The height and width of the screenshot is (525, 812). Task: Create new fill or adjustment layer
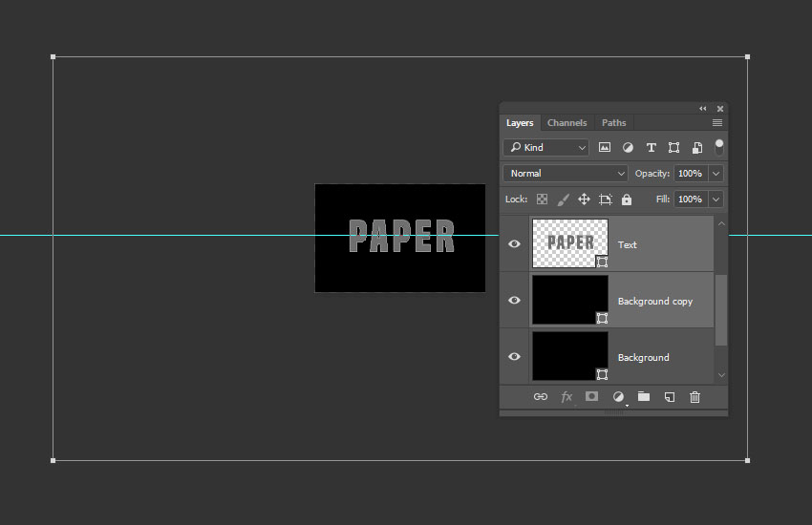[618, 397]
